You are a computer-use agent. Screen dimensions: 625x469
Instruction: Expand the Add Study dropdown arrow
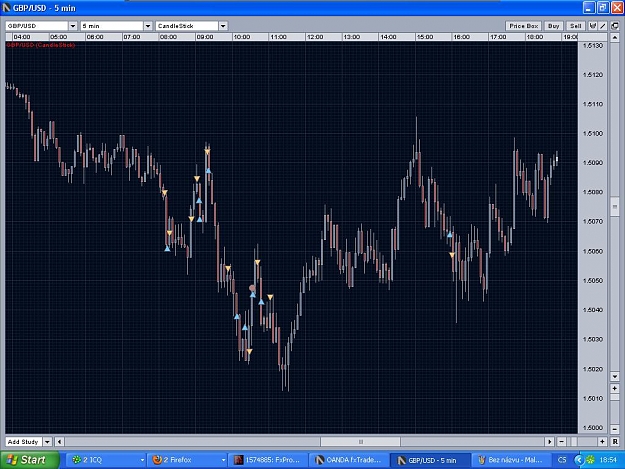pyautogui.click(x=47, y=442)
